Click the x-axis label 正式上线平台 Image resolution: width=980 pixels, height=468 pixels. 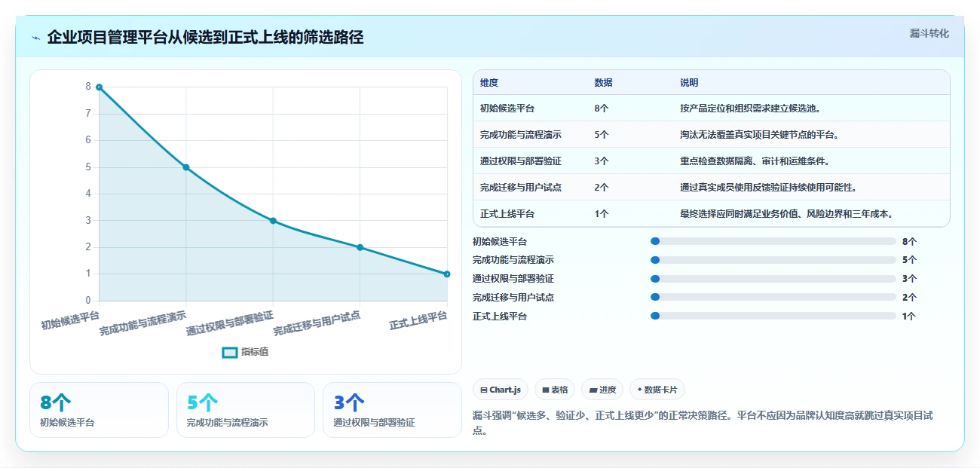point(418,321)
